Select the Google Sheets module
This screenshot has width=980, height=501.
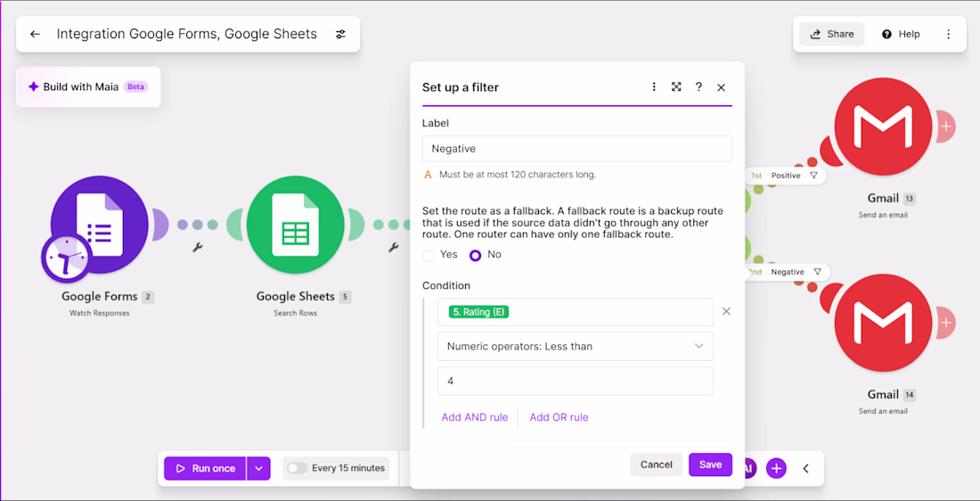(x=296, y=225)
